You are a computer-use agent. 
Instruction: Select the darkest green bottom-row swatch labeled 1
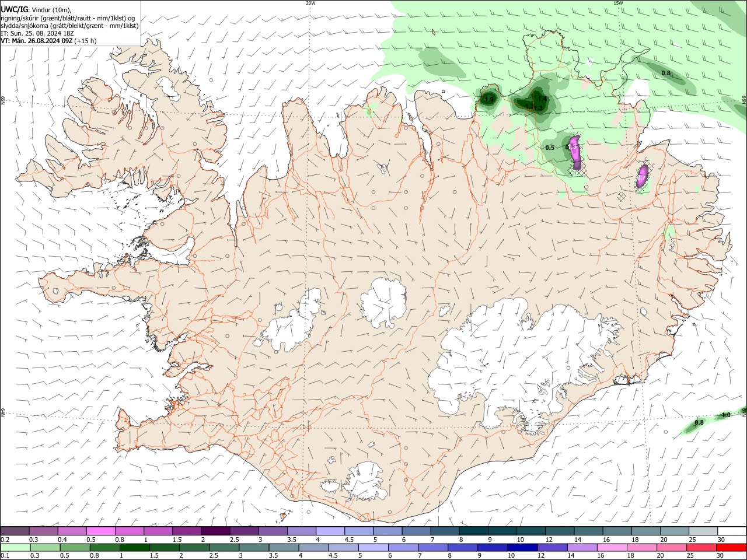click(134, 547)
